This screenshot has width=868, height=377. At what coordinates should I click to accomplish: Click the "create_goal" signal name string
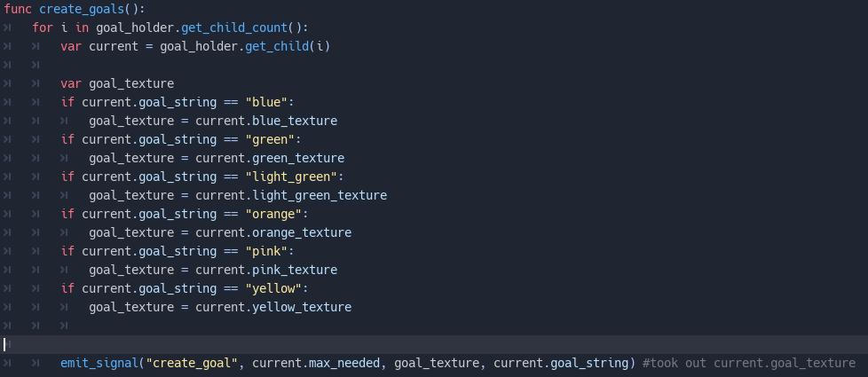coord(192,363)
